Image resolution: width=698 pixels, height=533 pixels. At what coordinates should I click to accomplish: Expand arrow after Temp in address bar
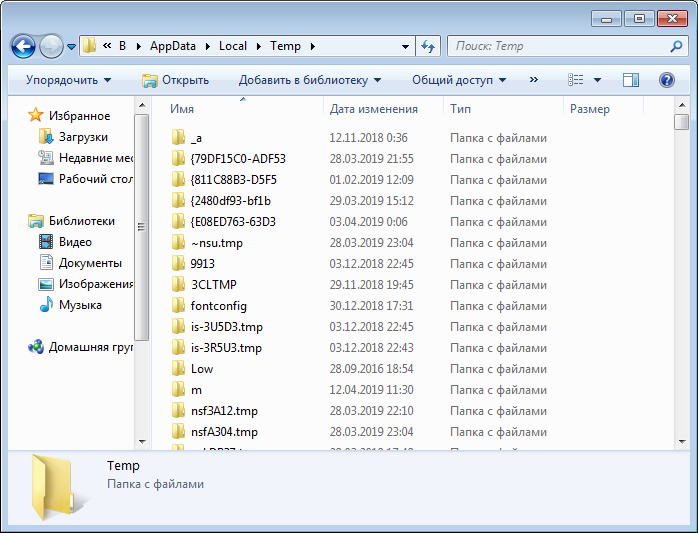pyautogui.click(x=312, y=46)
